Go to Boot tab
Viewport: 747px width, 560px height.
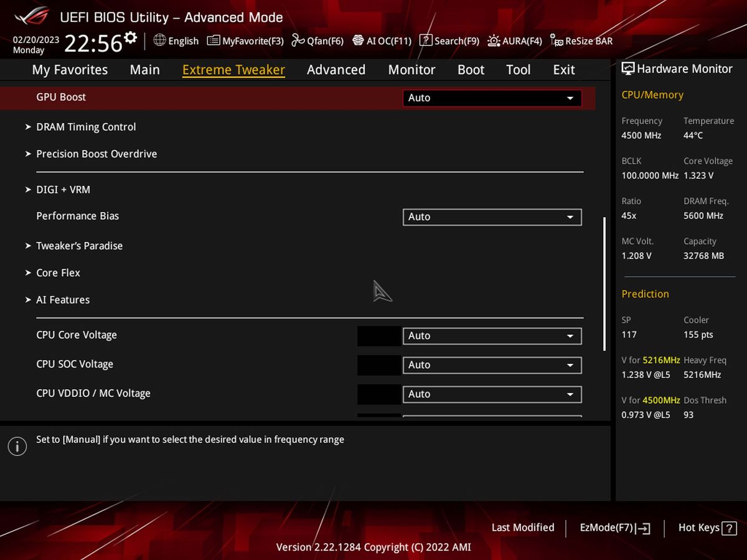point(471,70)
